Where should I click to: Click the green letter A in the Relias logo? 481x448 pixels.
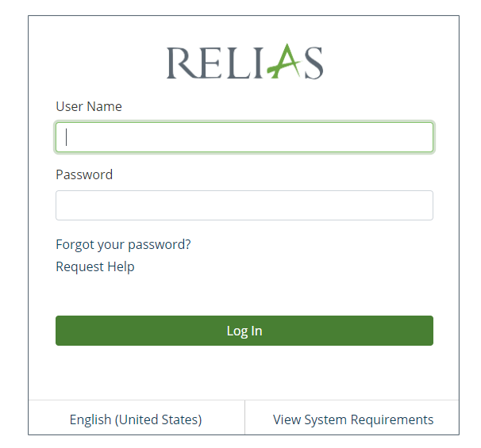(x=285, y=63)
